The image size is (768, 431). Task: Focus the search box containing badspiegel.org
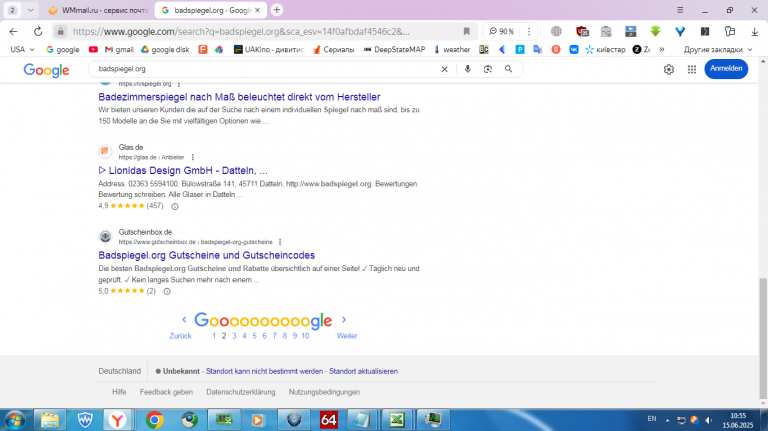(x=264, y=69)
